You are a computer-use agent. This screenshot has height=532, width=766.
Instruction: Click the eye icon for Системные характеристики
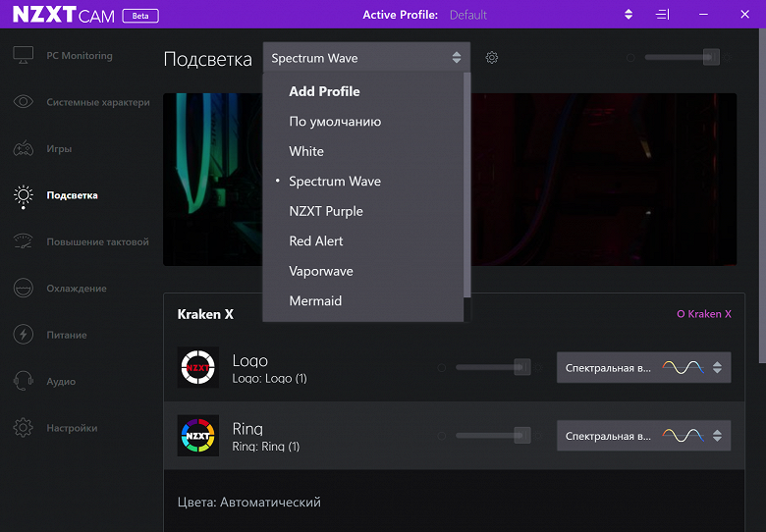pos(24,102)
